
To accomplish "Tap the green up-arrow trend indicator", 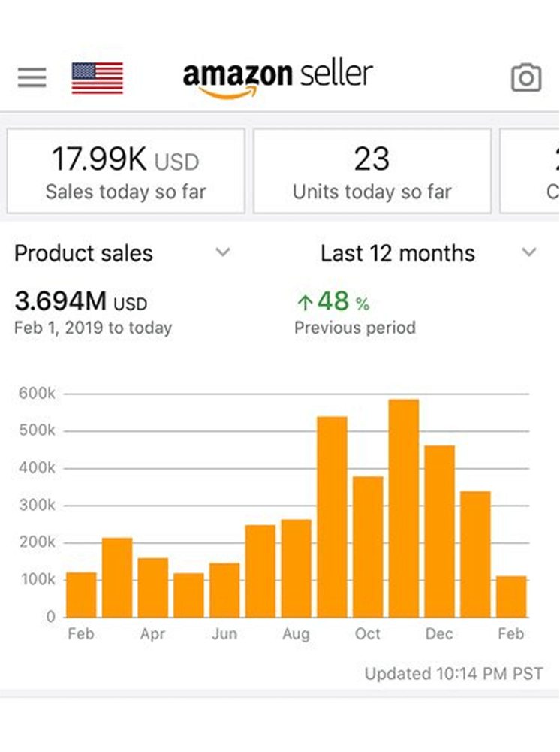I will pos(304,303).
